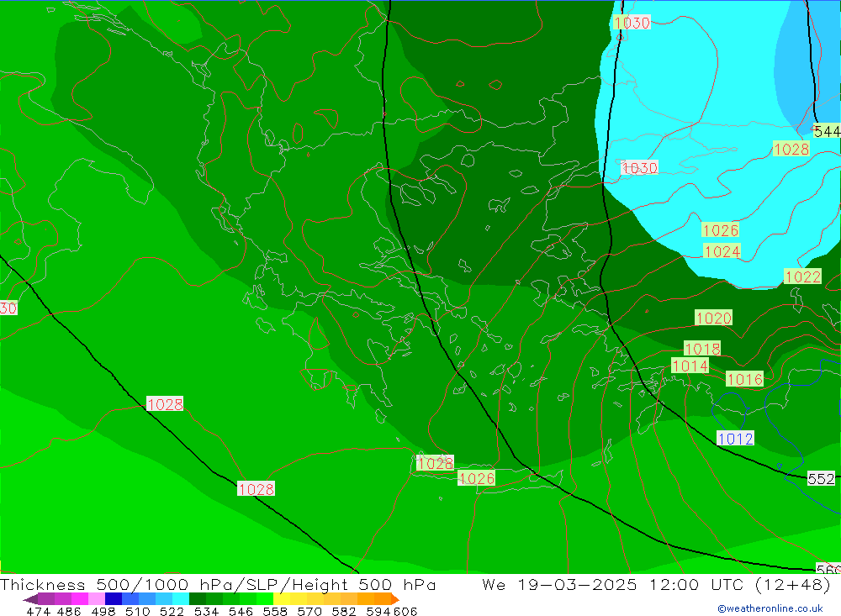Click the 582 legend value
Screen dimensions: 841x616
(343, 611)
